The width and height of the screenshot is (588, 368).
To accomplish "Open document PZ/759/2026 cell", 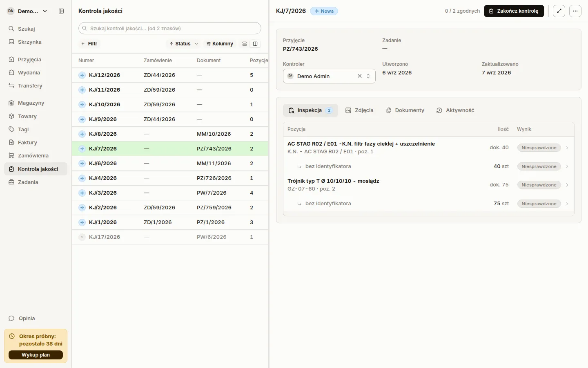I will click(x=214, y=208).
